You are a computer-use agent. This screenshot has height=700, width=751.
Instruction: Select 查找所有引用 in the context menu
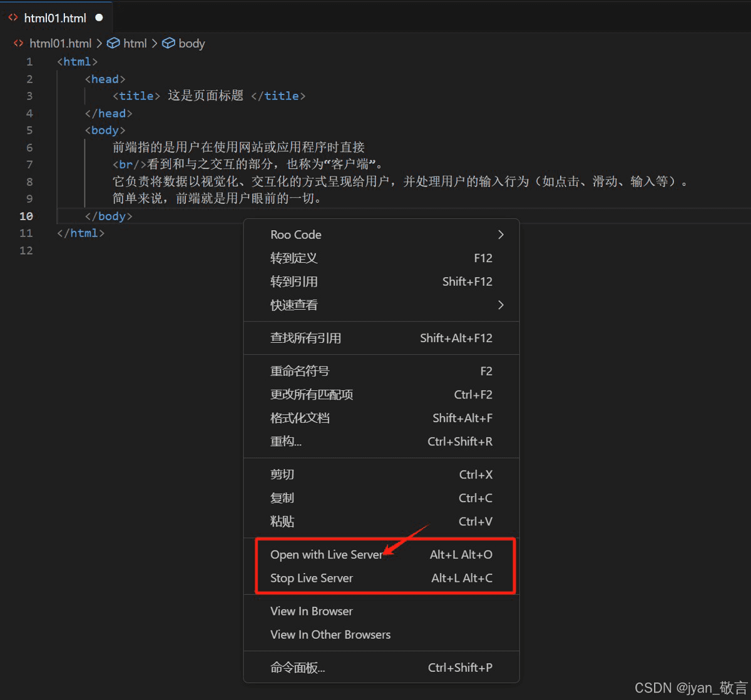point(305,338)
